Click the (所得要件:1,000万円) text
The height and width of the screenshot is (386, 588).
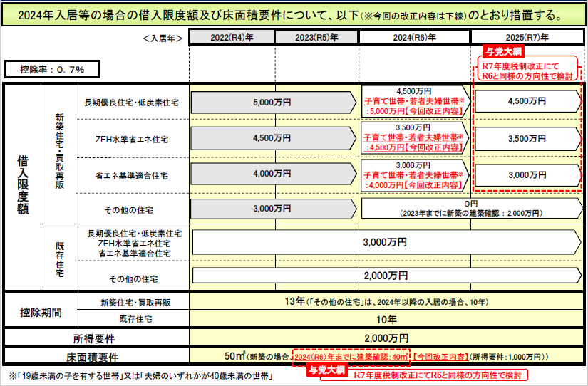[509, 357]
